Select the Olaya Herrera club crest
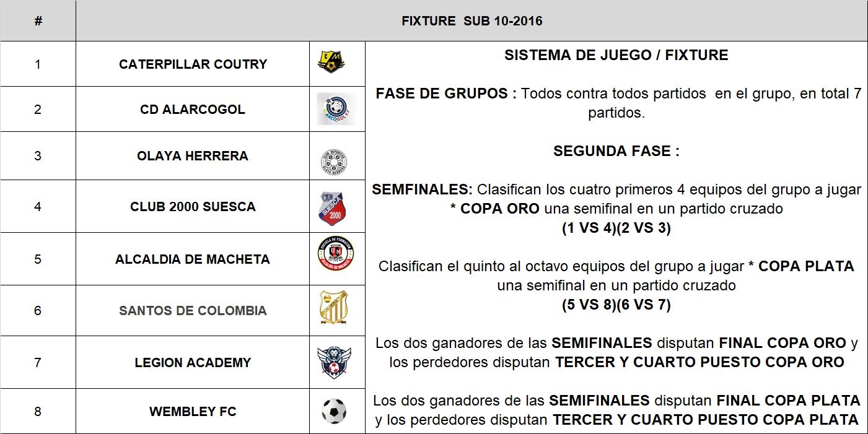 click(x=333, y=162)
